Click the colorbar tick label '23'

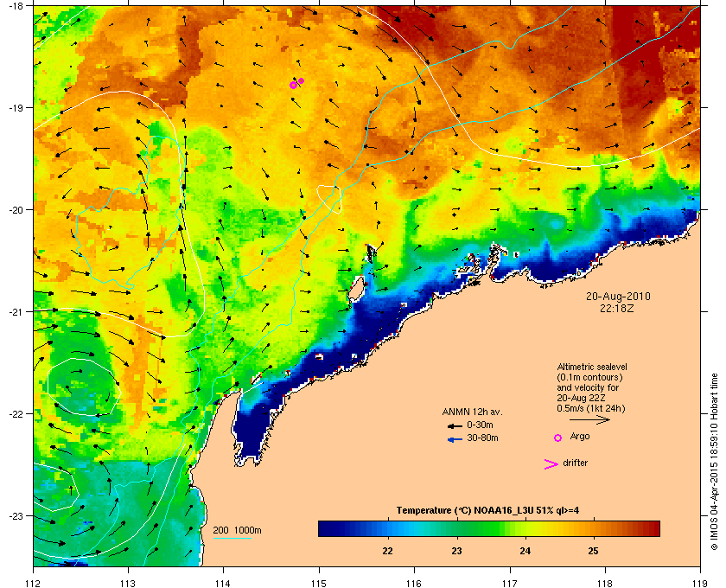pos(456,551)
